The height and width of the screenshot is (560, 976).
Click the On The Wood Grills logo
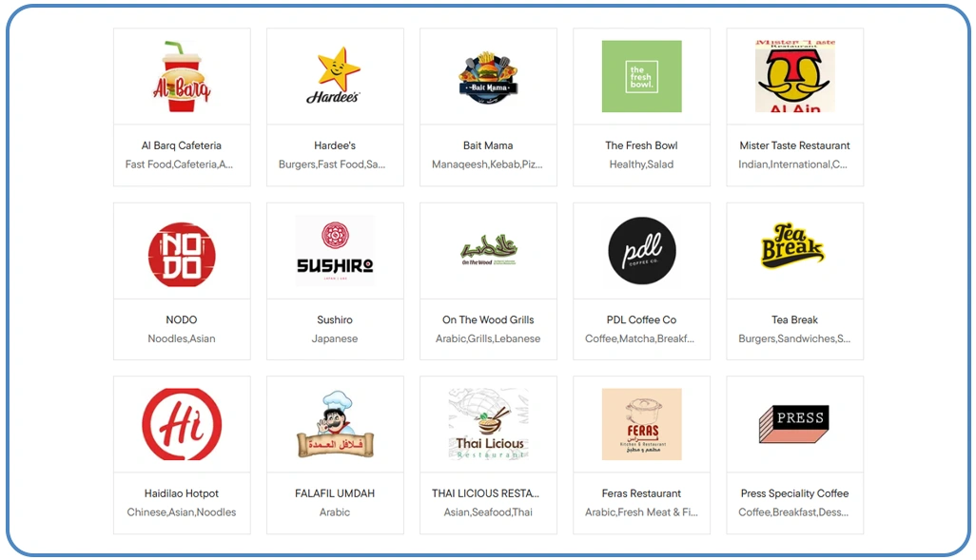pos(489,251)
